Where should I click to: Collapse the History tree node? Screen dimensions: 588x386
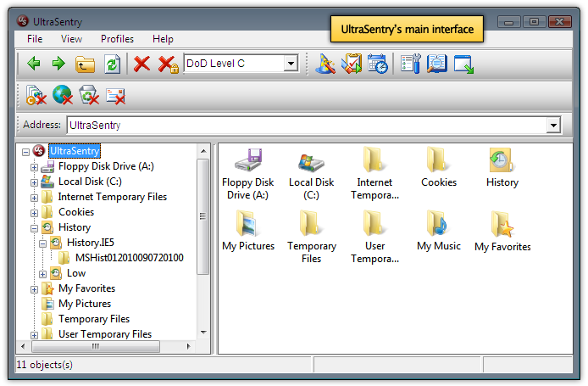point(34,228)
